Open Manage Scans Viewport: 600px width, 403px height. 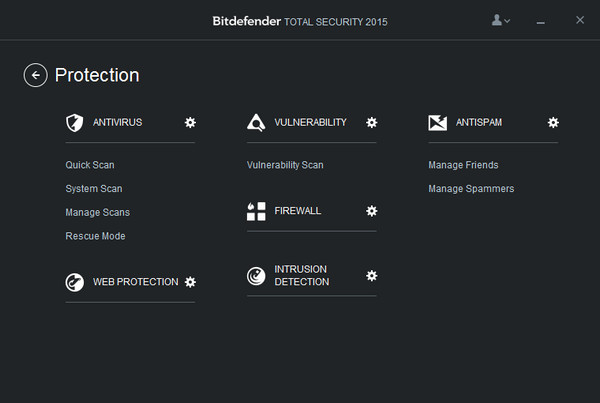pos(98,213)
